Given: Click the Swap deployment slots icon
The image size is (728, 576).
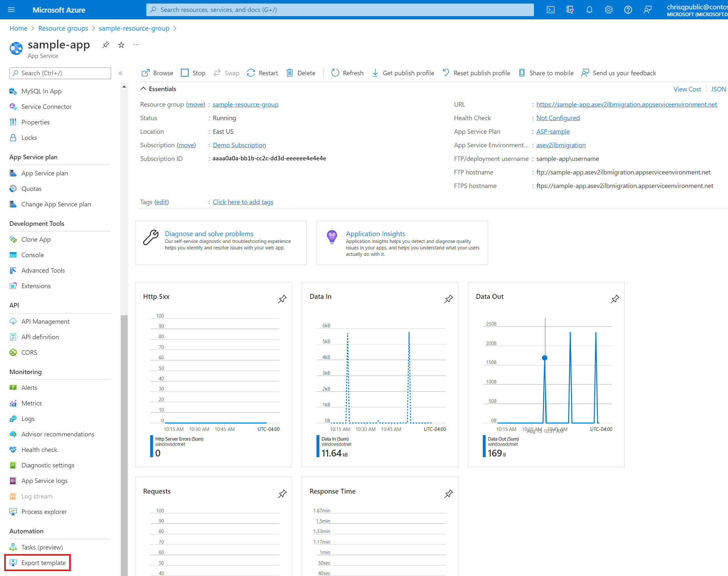Looking at the screenshot, I should pos(217,72).
